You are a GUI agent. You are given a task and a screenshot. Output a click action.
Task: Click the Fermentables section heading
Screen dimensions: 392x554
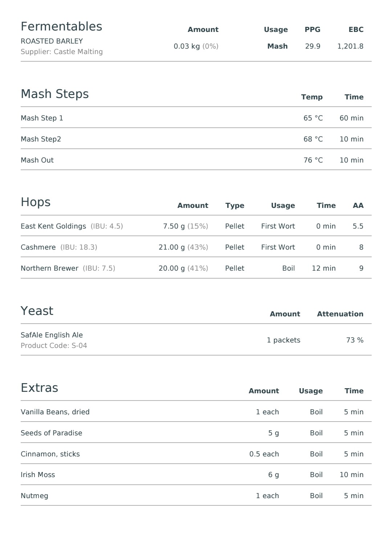pos(61,26)
